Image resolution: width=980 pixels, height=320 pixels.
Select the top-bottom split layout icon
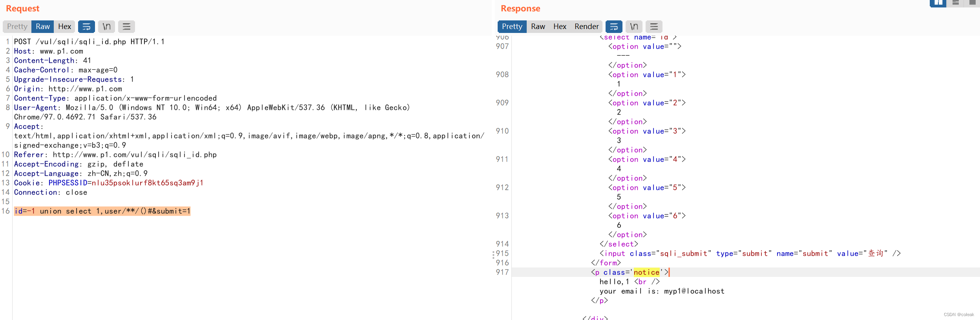pos(956,3)
